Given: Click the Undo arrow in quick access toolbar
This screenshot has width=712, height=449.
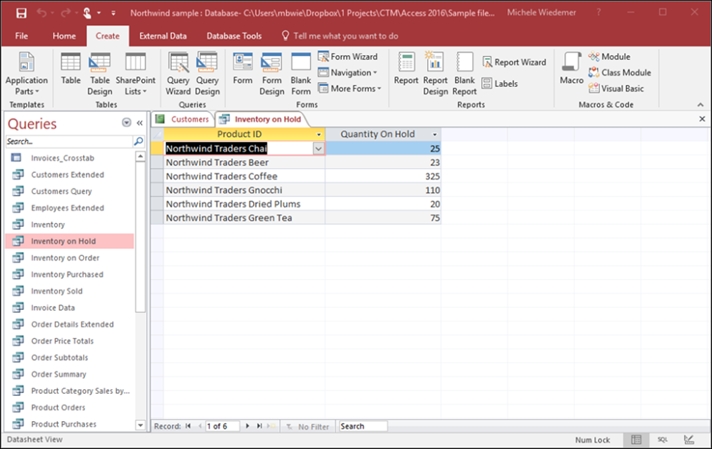Looking at the screenshot, I should click(41, 13).
